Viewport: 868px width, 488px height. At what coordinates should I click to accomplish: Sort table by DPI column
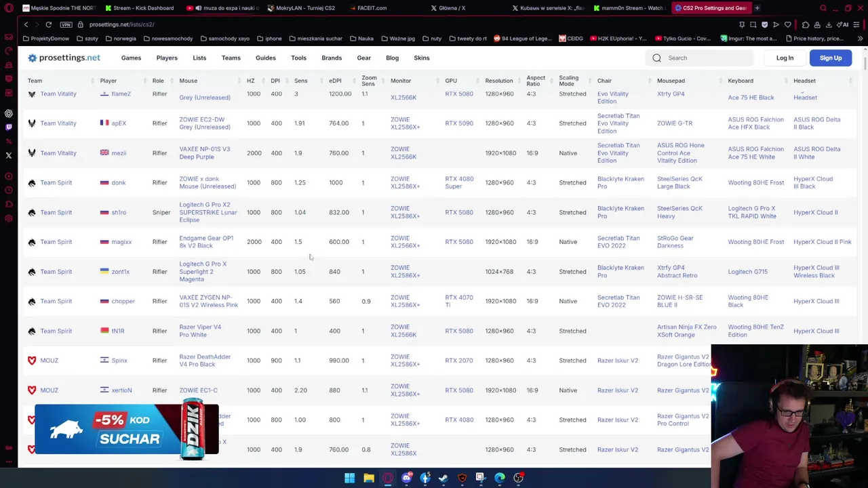point(275,81)
